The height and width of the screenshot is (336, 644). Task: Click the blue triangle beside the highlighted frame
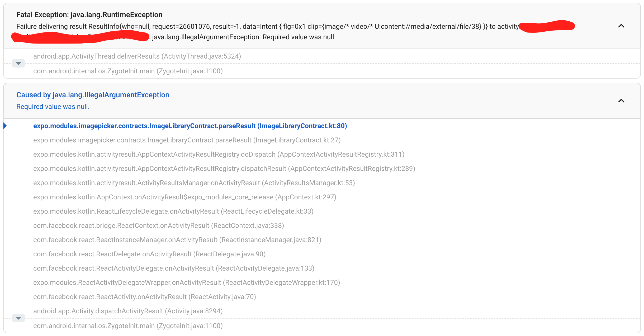coord(5,126)
